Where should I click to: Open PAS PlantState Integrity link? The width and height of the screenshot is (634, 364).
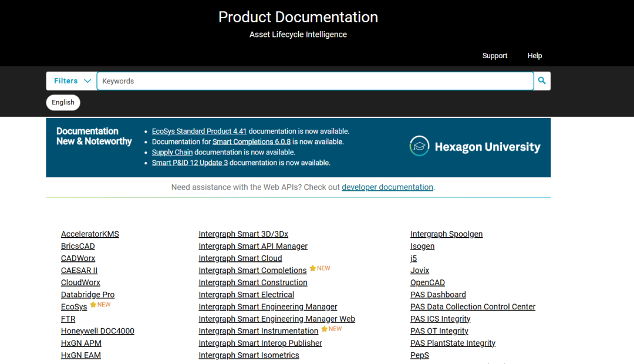click(453, 343)
